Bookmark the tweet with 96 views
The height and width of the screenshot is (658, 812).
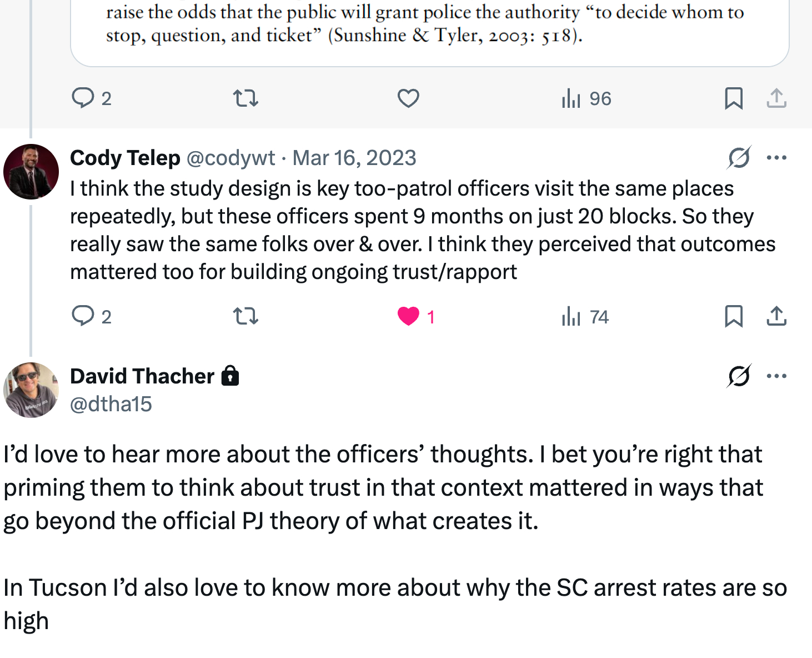733,98
